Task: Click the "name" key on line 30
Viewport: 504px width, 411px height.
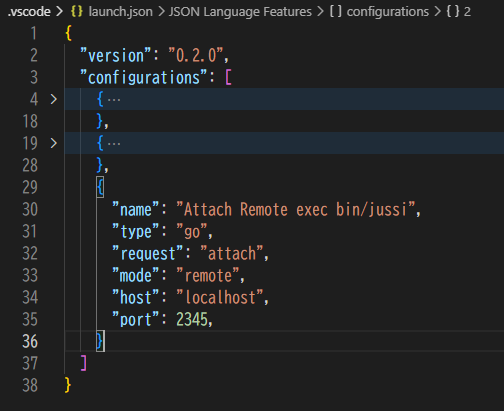Action: [x=136, y=209]
